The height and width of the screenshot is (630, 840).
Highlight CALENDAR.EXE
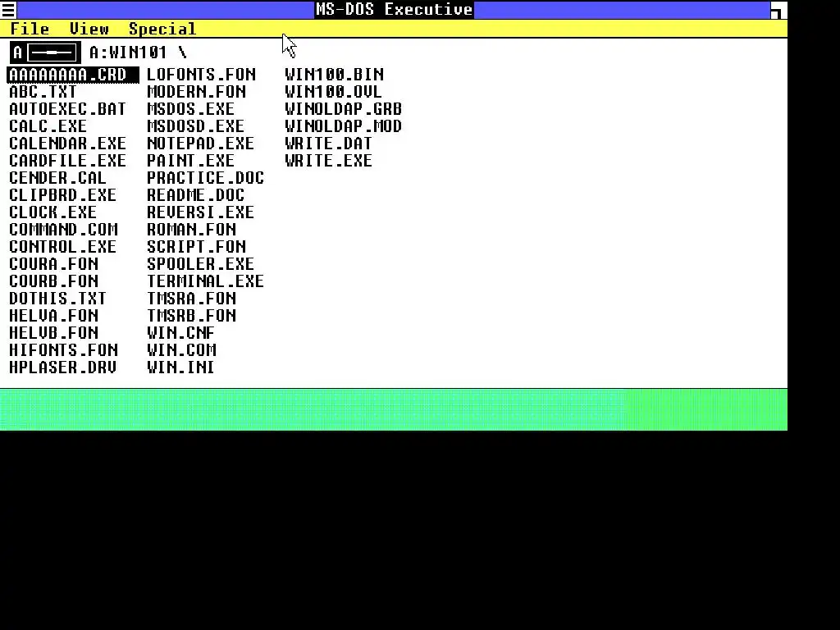(67, 143)
